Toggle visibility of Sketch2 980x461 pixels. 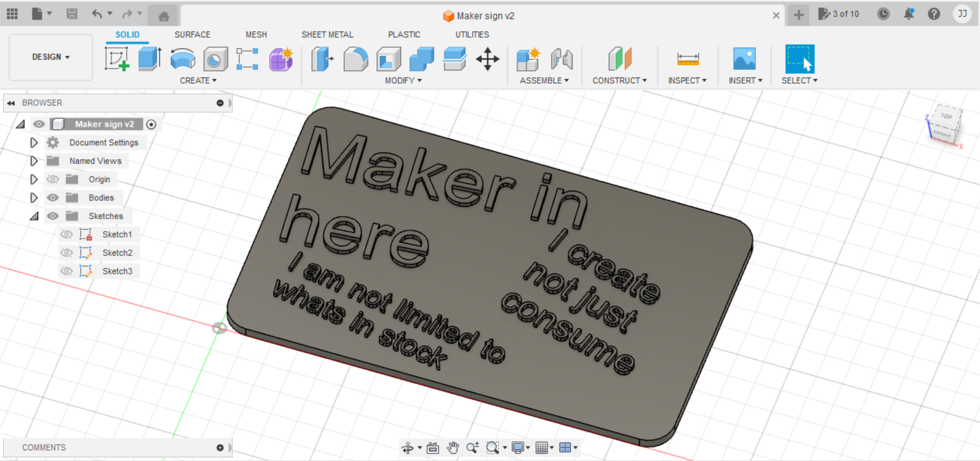pyautogui.click(x=67, y=252)
